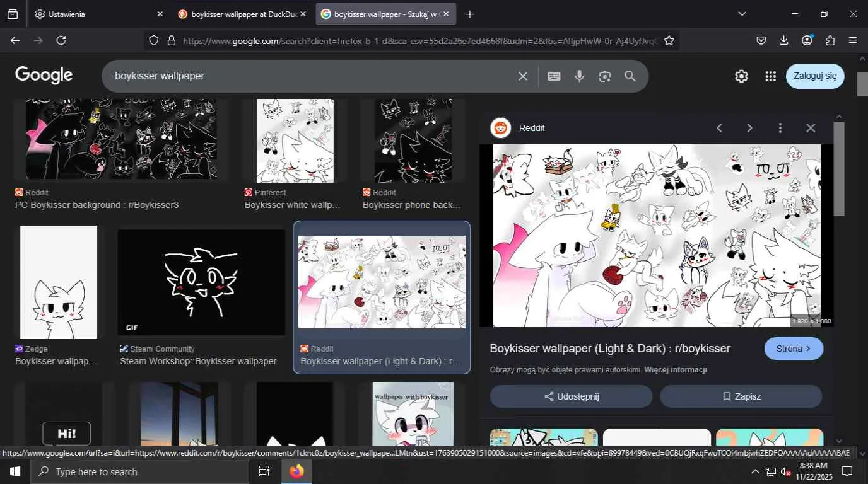This screenshot has height=484, width=868.
Task: Switch to the Ustawienia tab
Action: click(x=98, y=14)
